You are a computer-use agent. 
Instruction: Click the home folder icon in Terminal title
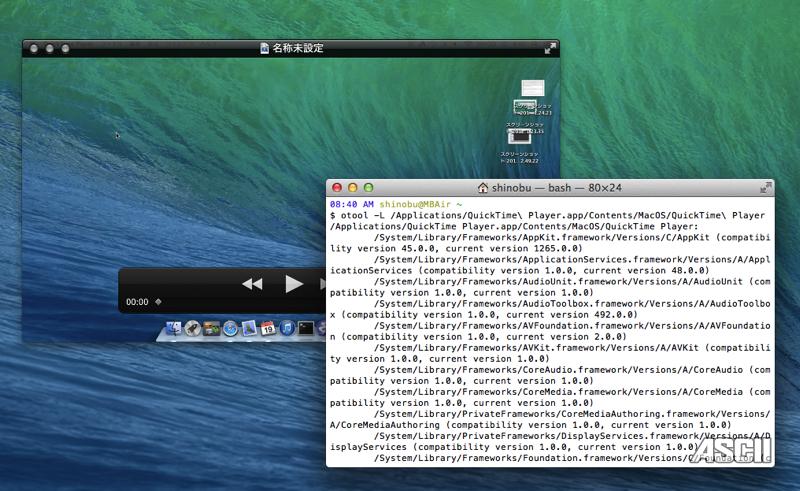[483, 187]
